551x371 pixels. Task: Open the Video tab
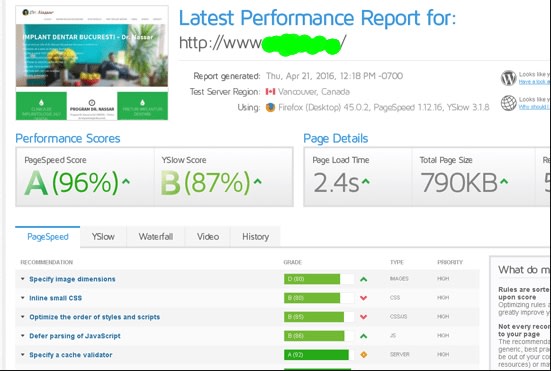click(x=208, y=237)
